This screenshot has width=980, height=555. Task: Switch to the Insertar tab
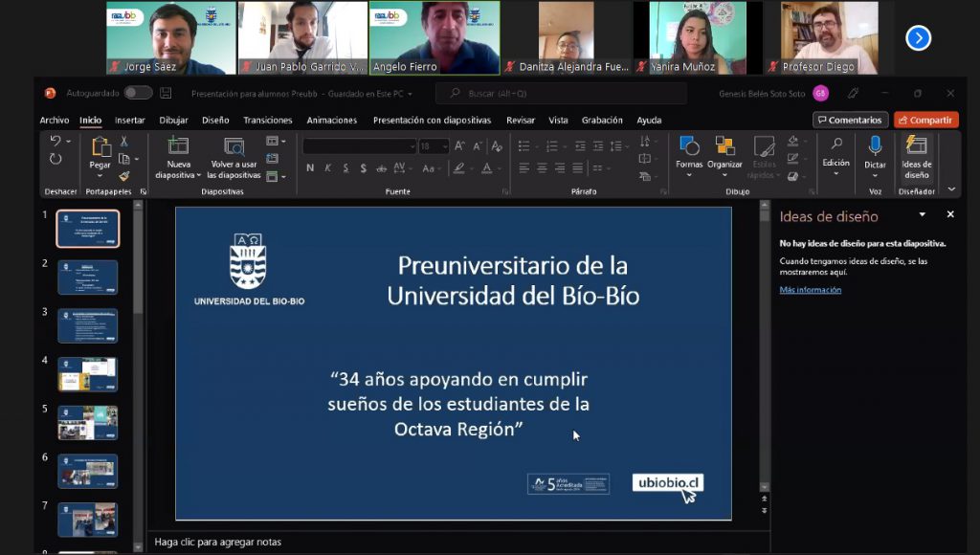[129, 120]
